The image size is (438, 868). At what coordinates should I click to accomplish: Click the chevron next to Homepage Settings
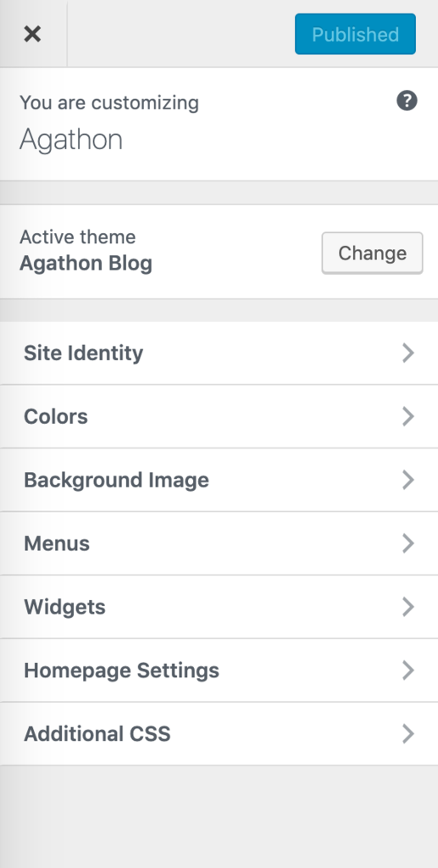(408, 670)
